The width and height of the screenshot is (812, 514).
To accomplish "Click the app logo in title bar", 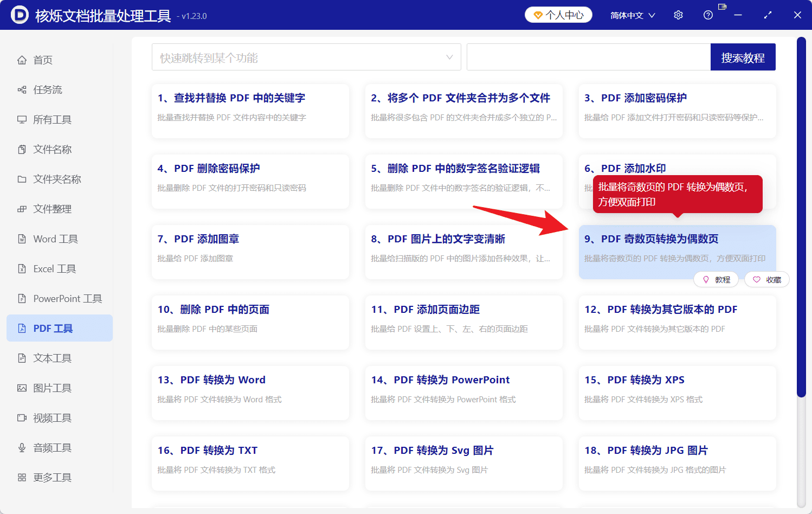I will tap(20, 15).
